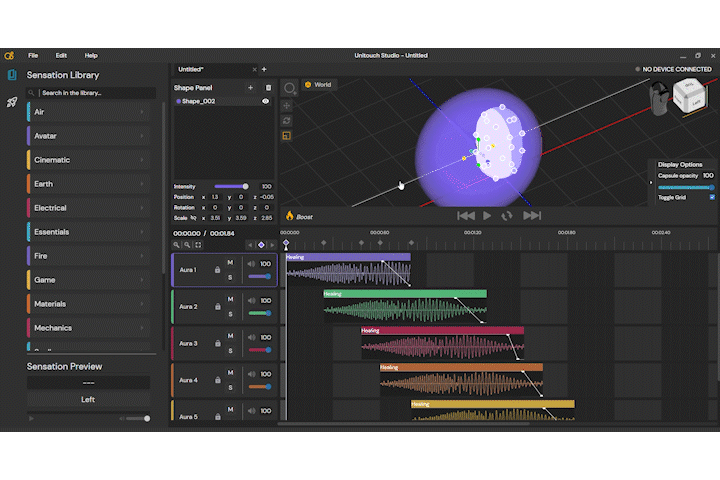Screen dimensions: 720x480
Task: Lock the Aura 2 track
Action: [218, 306]
